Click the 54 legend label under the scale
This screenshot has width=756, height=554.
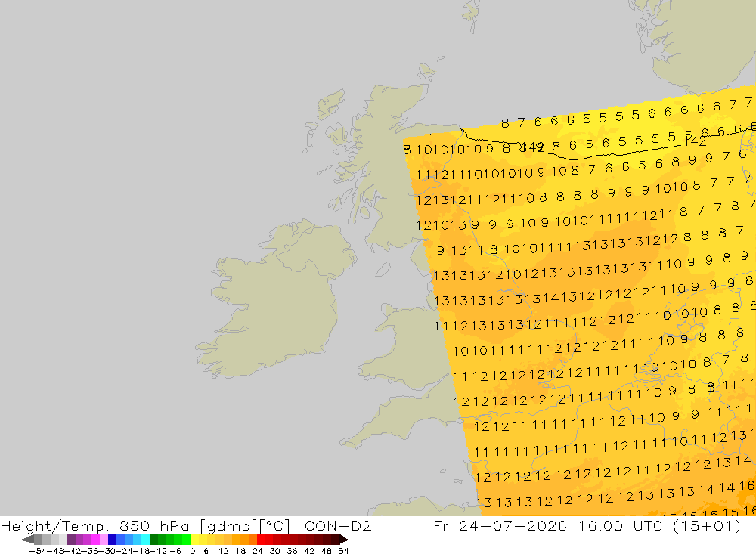click(343, 551)
